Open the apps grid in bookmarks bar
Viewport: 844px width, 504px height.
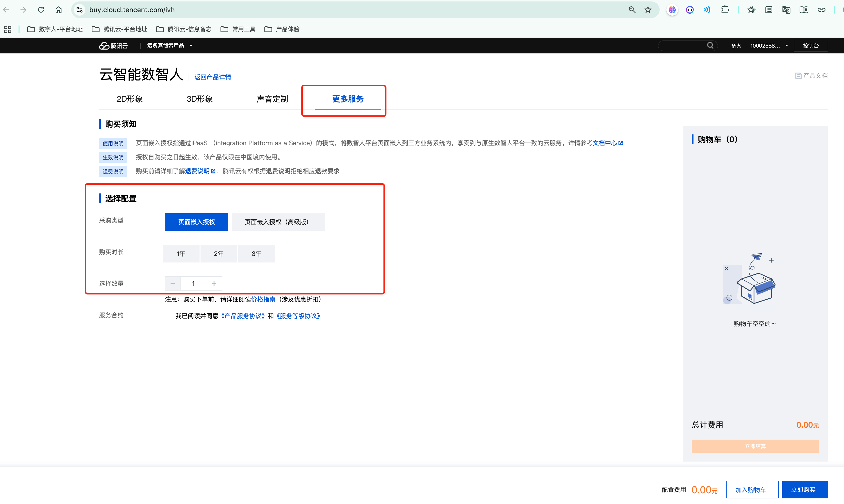click(x=8, y=29)
